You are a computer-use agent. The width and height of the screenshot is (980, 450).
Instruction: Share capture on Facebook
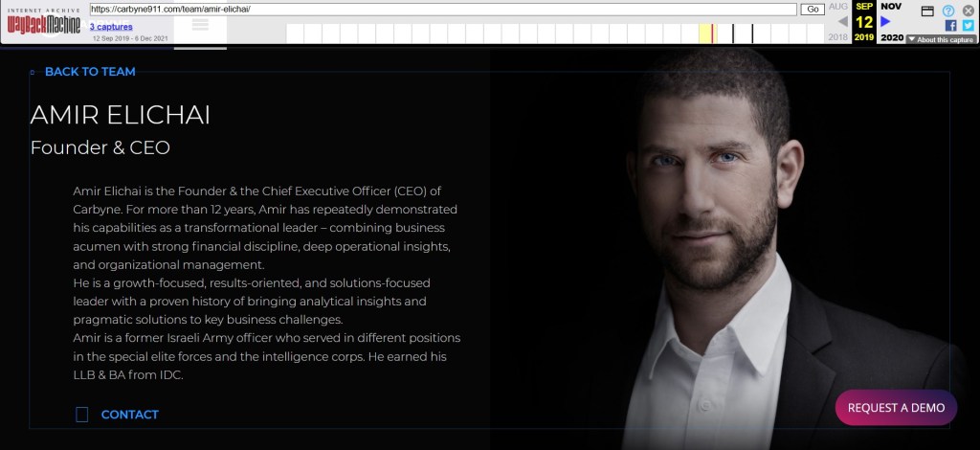coord(950,26)
